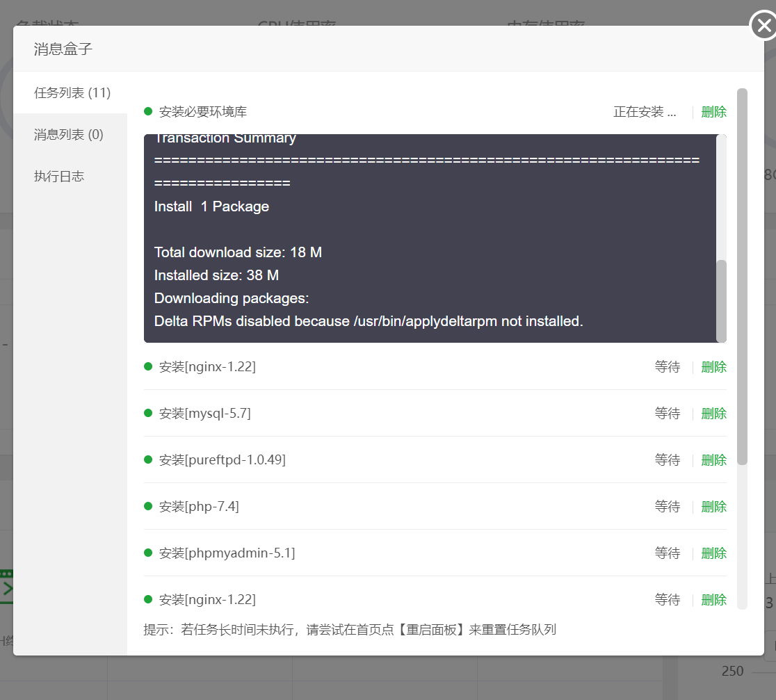Select the 安装[pureftpd-1.0.49] row text
The image size is (776, 700).
tap(223, 460)
